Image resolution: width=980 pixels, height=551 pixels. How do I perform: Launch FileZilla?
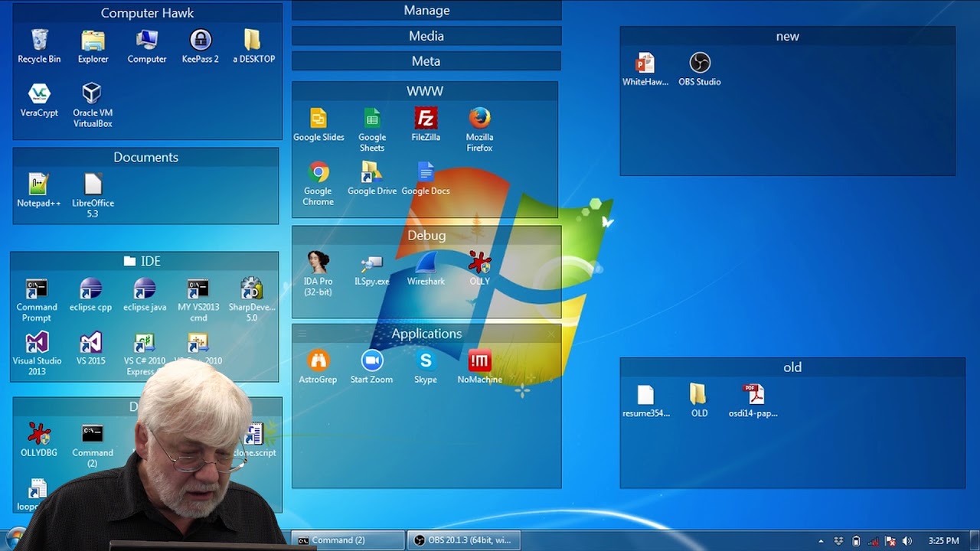426,125
